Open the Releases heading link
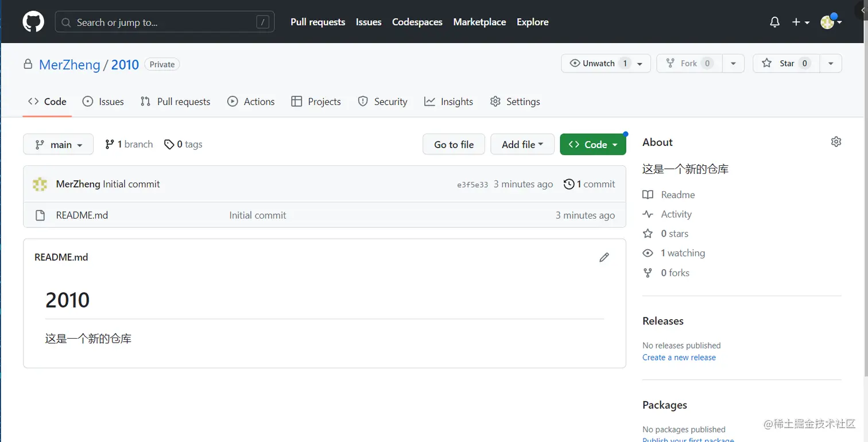The width and height of the screenshot is (868, 442). [663, 321]
